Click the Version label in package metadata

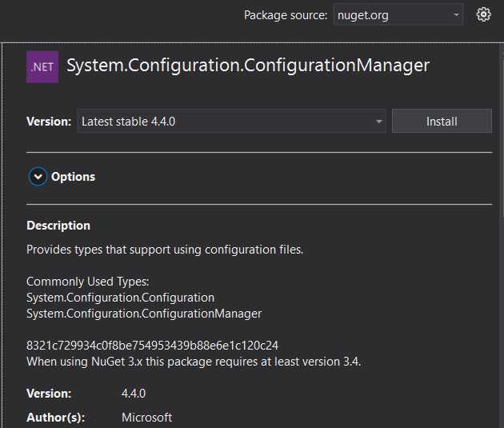tap(49, 394)
